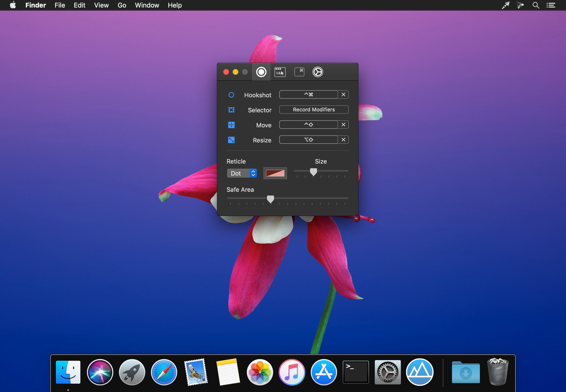Open the Window menu
This screenshot has height=392, width=566.
point(147,5)
